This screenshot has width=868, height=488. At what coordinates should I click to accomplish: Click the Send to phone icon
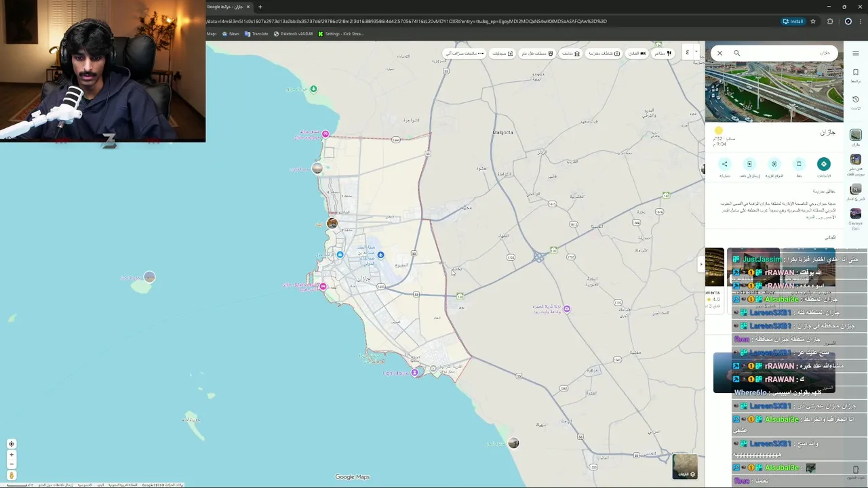click(749, 164)
